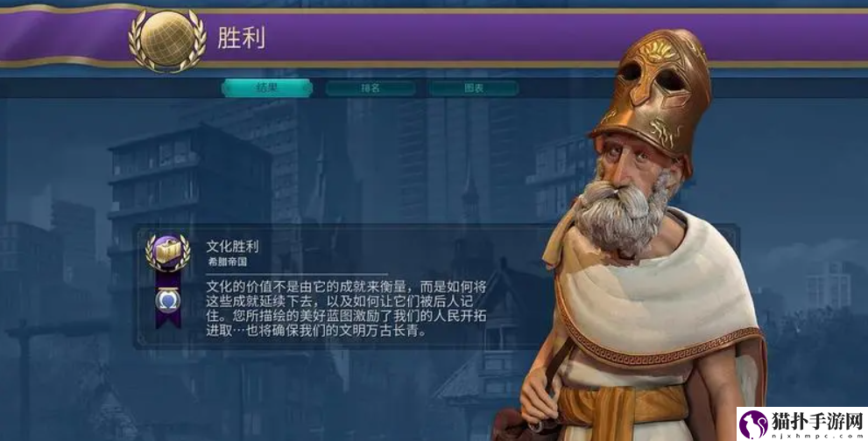Switch to the 图表 charts tab
This screenshot has height=441, width=868.
tap(474, 88)
